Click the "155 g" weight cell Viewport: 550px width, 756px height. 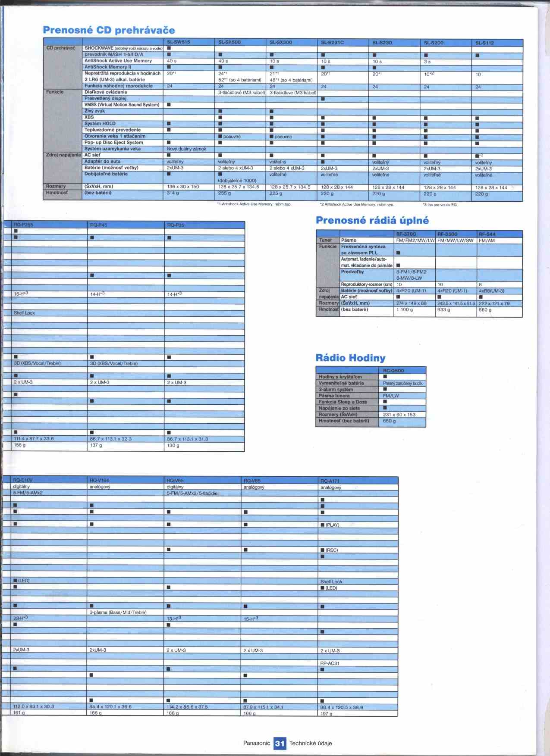[19, 445]
